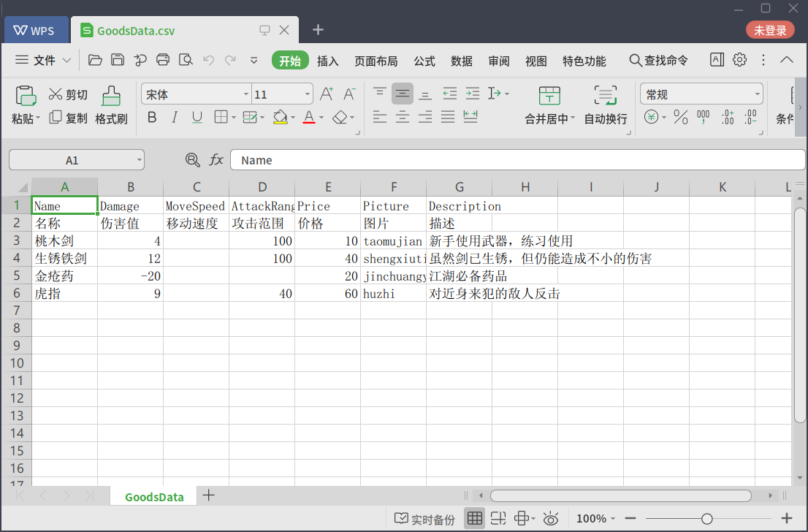Apply percent number format style
Image resolution: width=808 pixels, height=532 pixels.
(x=681, y=117)
